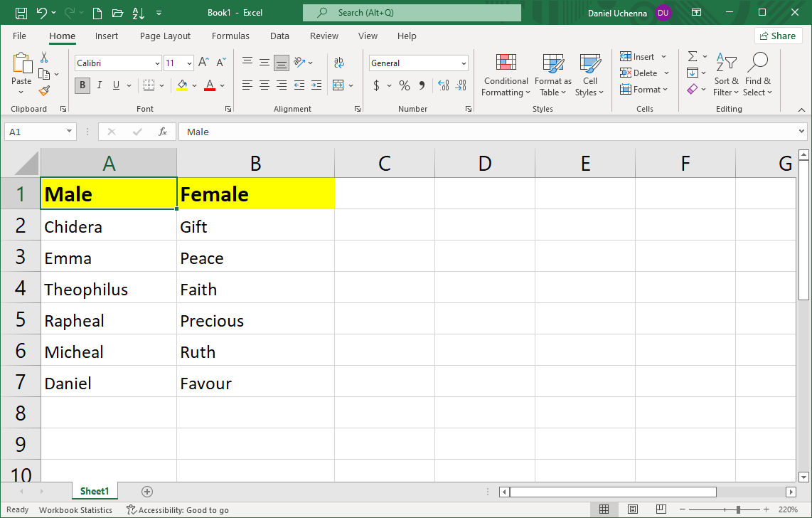Open the Formulas ribbon tab

tap(230, 36)
